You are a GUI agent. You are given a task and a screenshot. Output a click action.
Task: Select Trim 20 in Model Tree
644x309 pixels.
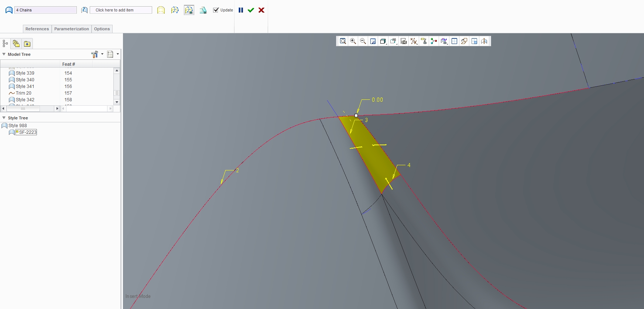point(24,93)
